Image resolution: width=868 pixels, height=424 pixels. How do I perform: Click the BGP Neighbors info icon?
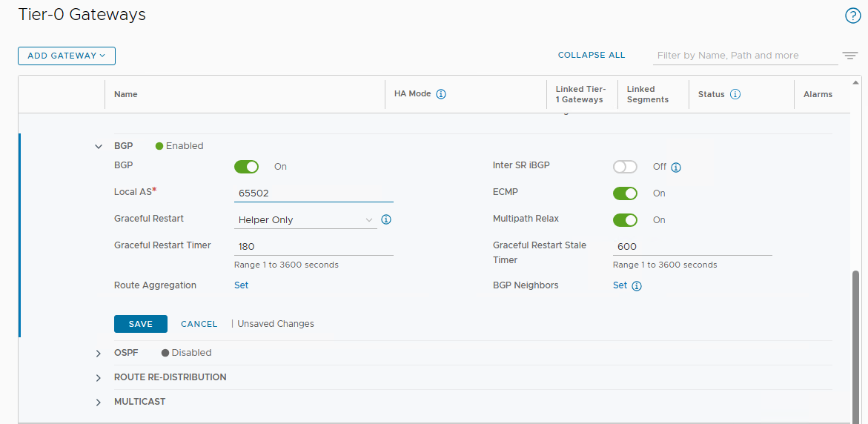[x=637, y=286]
